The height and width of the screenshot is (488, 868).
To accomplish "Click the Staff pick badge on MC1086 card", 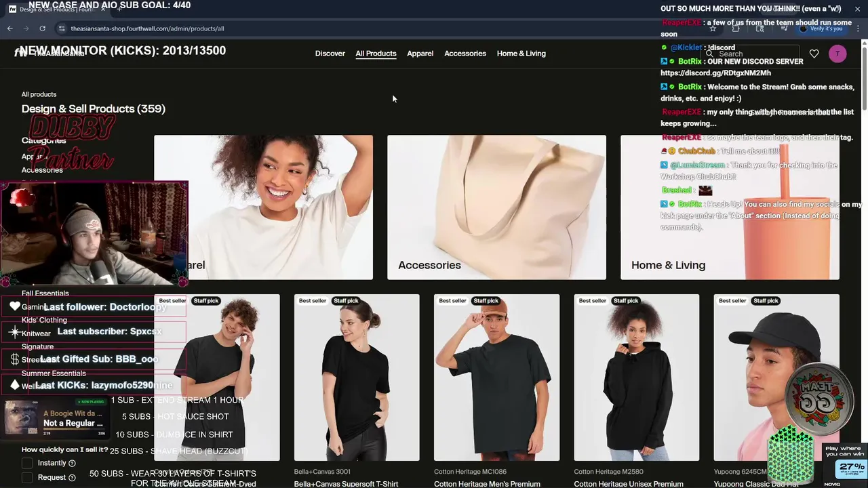I will (486, 301).
